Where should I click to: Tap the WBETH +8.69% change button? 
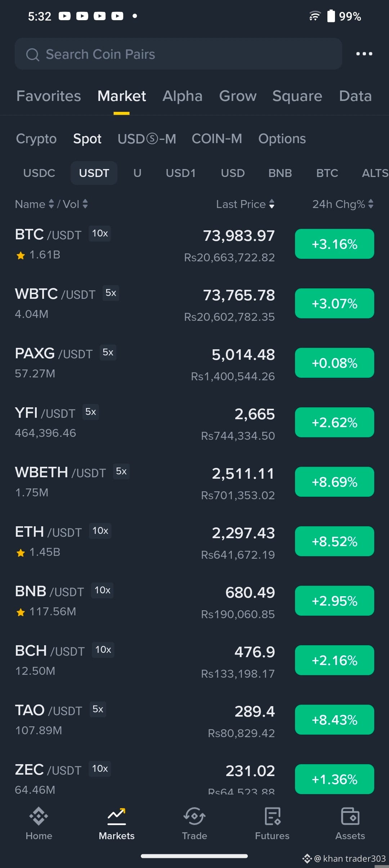[335, 482]
